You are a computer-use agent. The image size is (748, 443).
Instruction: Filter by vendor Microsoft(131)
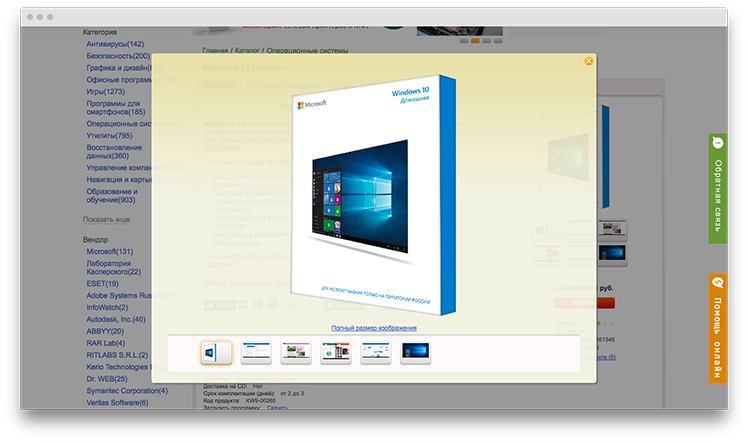click(110, 251)
